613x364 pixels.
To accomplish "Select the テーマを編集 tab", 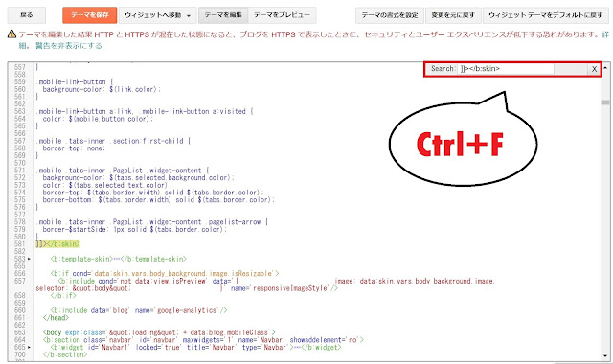I will pos(223,15).
